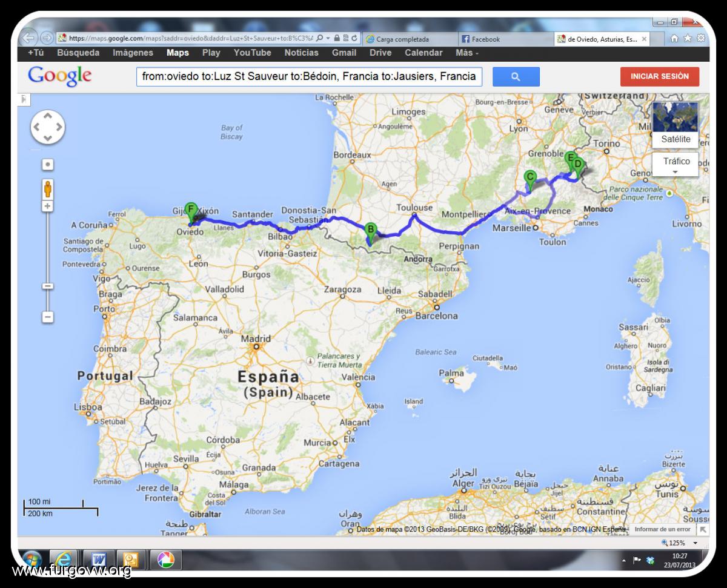Image resolution: width=727 pixels, height=588 pixels.
Task: Pan the map up with the arrow
Action: (x=47, y=117)
